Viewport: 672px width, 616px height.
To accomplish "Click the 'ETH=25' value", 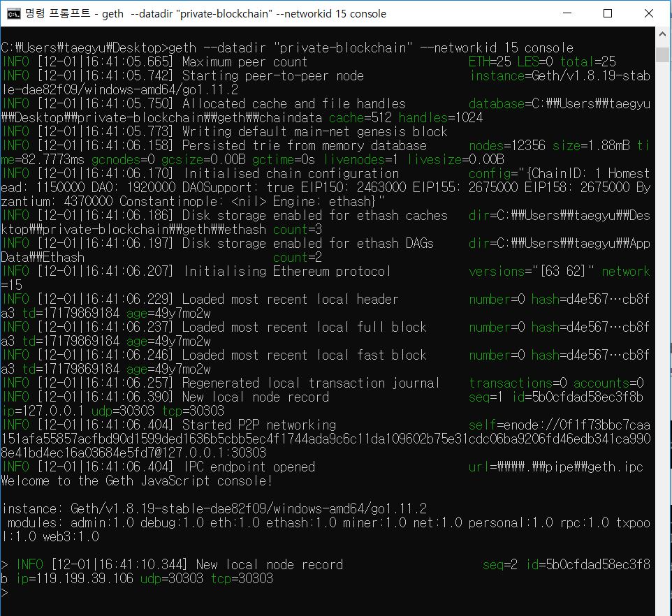I will (x=490, y=61).
